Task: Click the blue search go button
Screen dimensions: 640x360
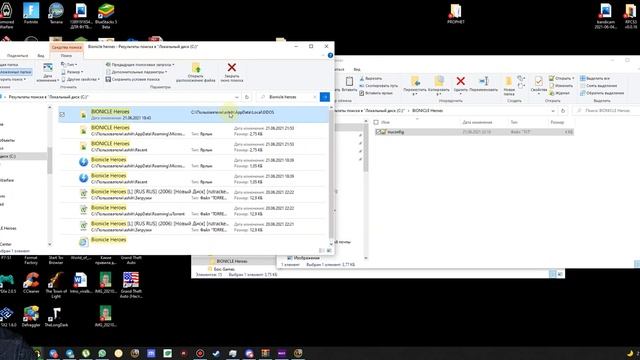Action: pyautogui.click(x=325, y=97)
